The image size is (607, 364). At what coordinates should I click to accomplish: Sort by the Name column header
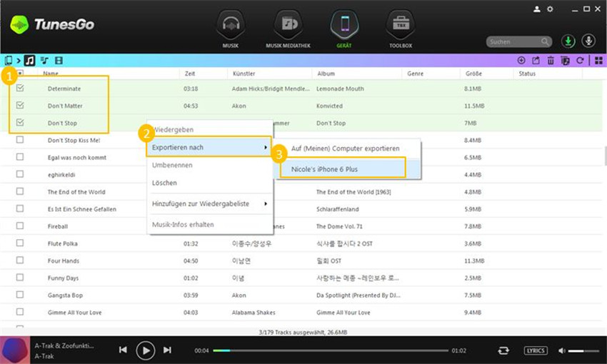[51, 74]
